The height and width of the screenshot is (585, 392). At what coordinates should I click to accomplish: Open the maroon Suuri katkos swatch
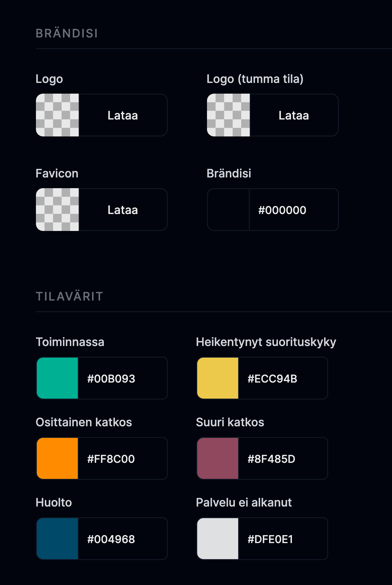[x=218, y=458]
